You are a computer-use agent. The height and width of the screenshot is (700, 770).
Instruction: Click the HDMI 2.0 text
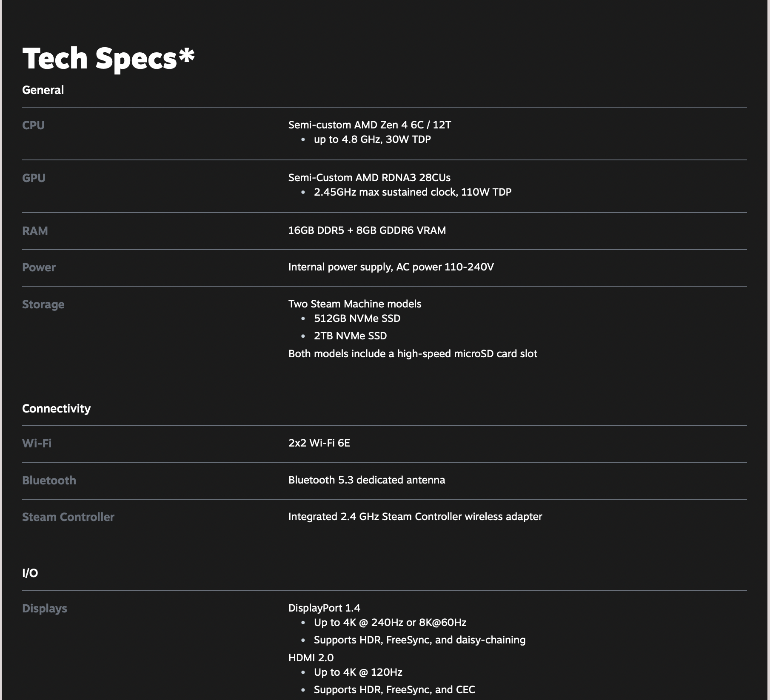[311, 658]
